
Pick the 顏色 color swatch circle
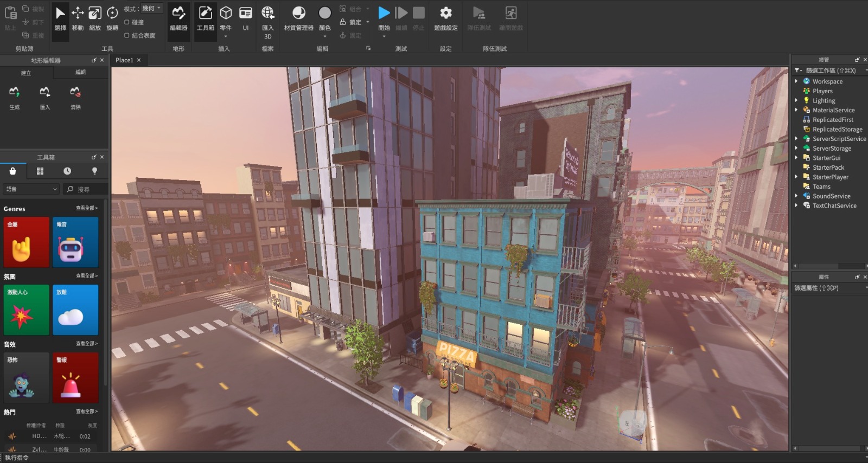pos(324,13)
